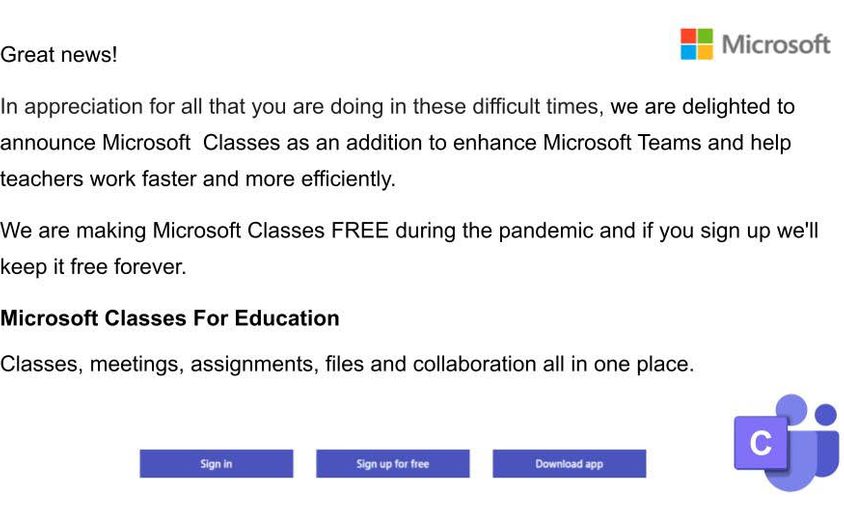Hit the "Download app" button
The image size is (844, 521).
coord(569,464)
